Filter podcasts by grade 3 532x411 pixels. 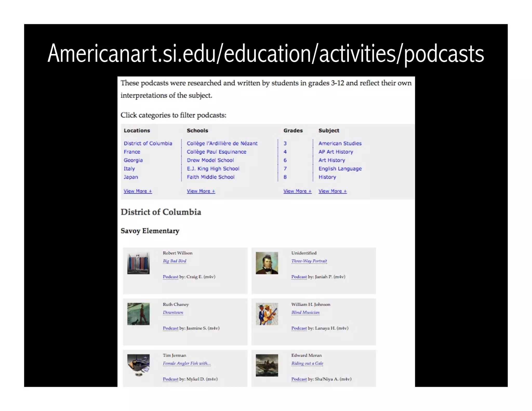(x=285, y=143)
